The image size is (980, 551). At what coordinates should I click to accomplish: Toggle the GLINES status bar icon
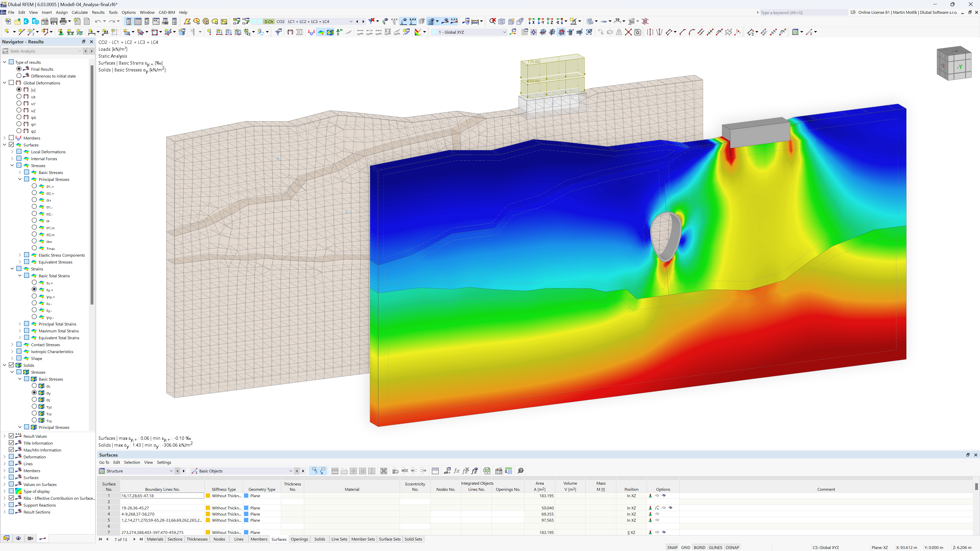pyautogui.click(x=716, y=546)
